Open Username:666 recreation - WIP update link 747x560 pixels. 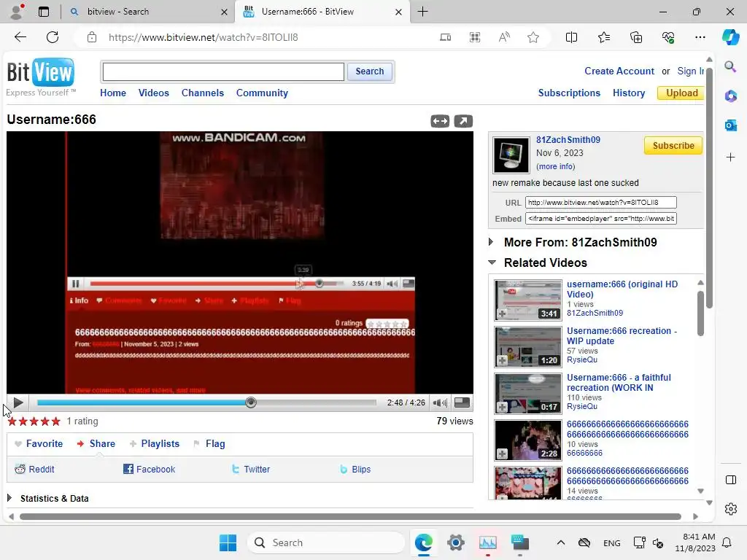[622, 335]
